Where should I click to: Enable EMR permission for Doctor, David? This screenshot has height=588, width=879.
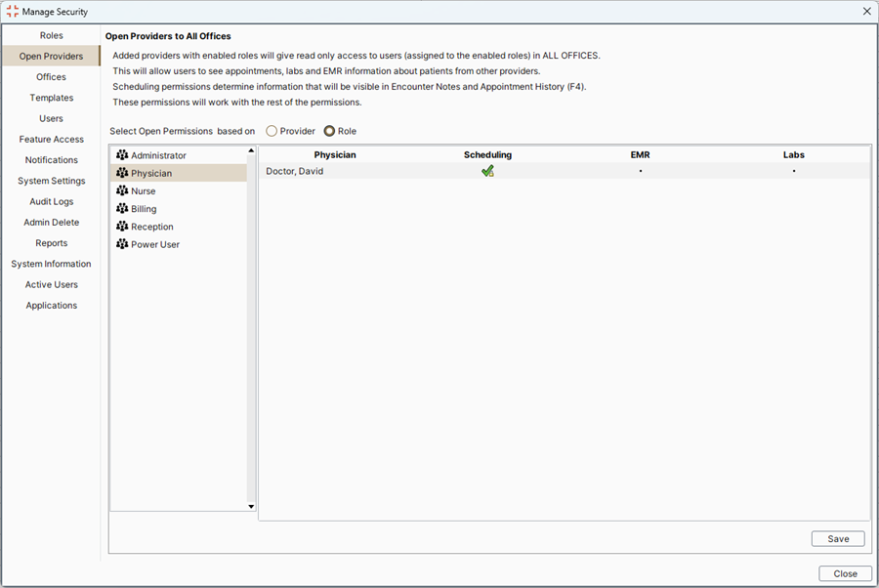tap(640, 171)
